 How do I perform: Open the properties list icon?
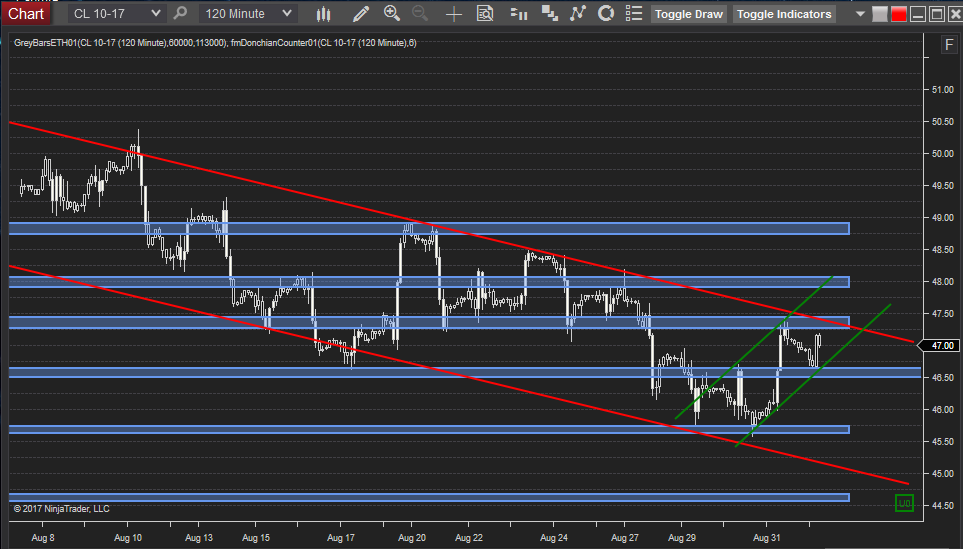(x=634, y=14)
